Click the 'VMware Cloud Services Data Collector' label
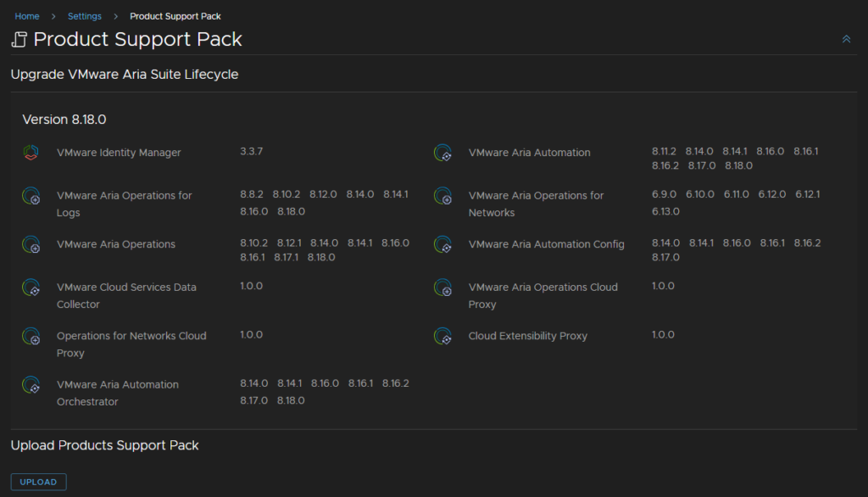The width and height of the screenshot is (868, 497). 126,296
